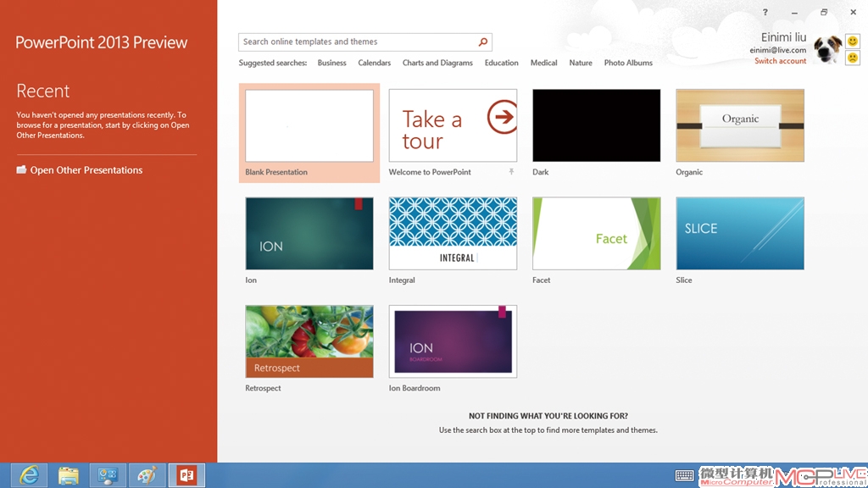
Task: Click the Switch account link
Action: 780,61
